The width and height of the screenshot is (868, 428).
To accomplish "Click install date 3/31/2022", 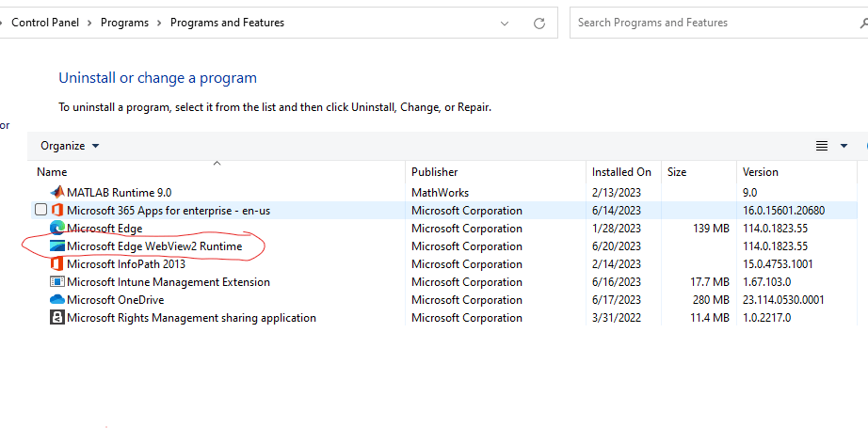I will point(616,317).
